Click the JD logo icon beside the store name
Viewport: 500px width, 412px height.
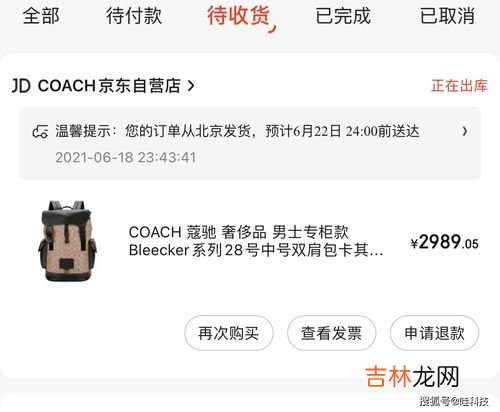[21, 86]
